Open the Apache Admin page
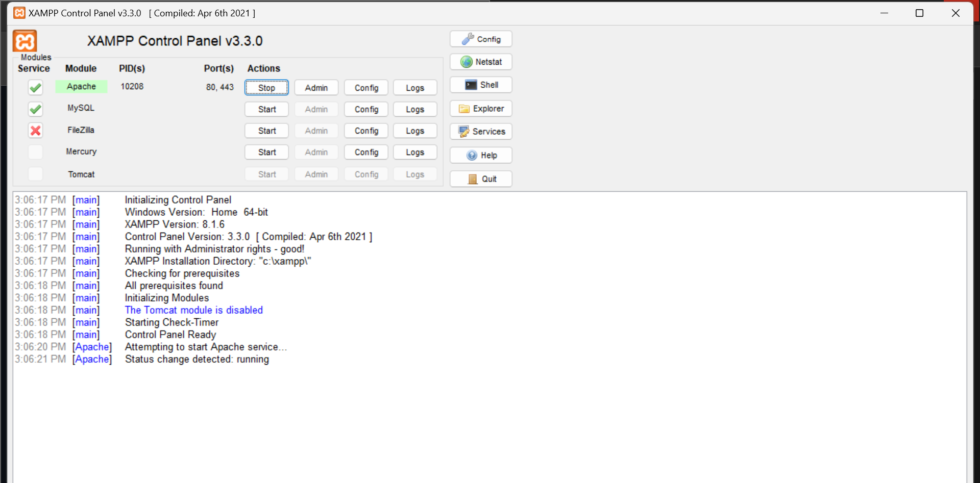The width and height of the screenshot is (980, 483). coord(316,88)
